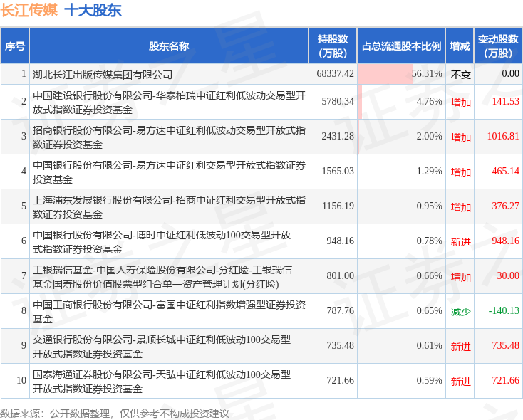Click the 新进 label in row 6
Image resolution: width=523 pixels, height=420 pixels.
tap(460, 241)
